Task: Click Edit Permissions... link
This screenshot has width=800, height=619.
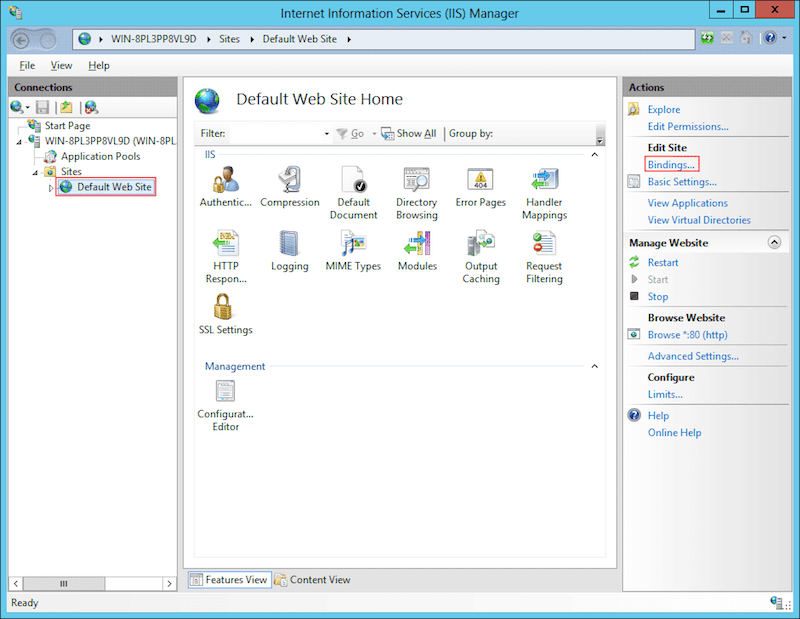Action: click(688, 127)
